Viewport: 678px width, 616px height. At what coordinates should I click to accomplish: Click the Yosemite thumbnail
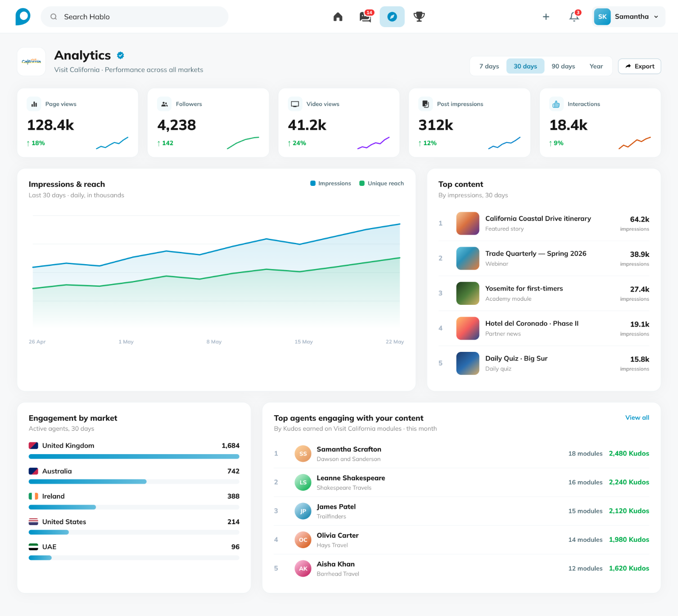(x=467, y=293)
